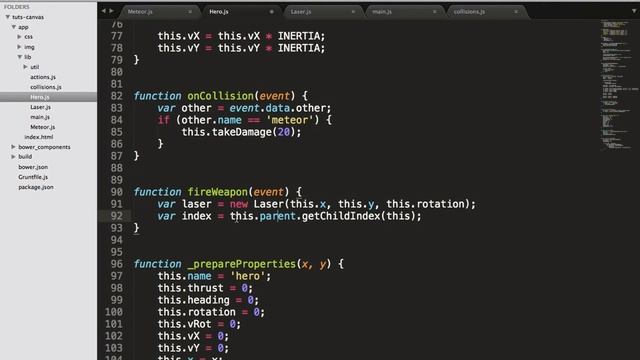This screenshot has width=640, height=360.
Task: Expand the util folder
Action: click(x=25, y=67)
